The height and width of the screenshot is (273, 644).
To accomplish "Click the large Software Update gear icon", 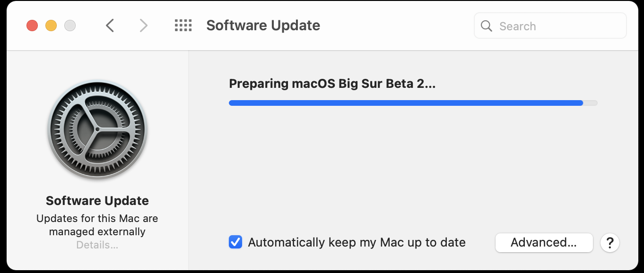I will coord(97,129).
